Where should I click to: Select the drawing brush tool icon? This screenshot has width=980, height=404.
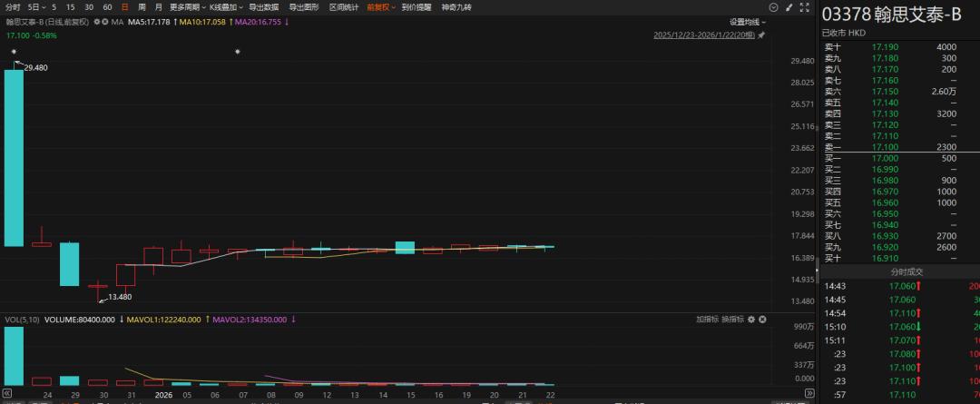point(789,7)
